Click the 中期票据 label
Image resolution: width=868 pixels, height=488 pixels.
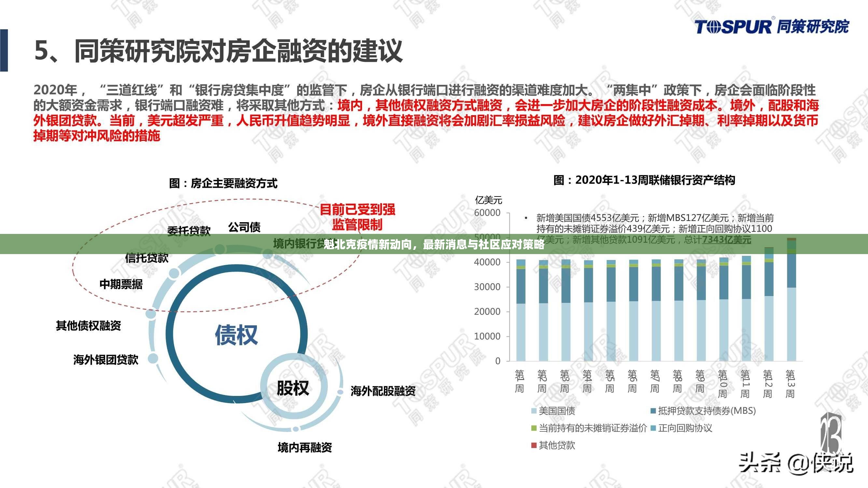tap(121, 284)
